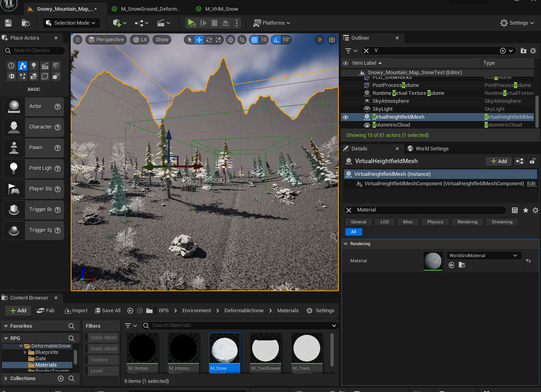Toggle grid snapping in the viewport
Screen dimensions: 541x392
coord(254,40)
